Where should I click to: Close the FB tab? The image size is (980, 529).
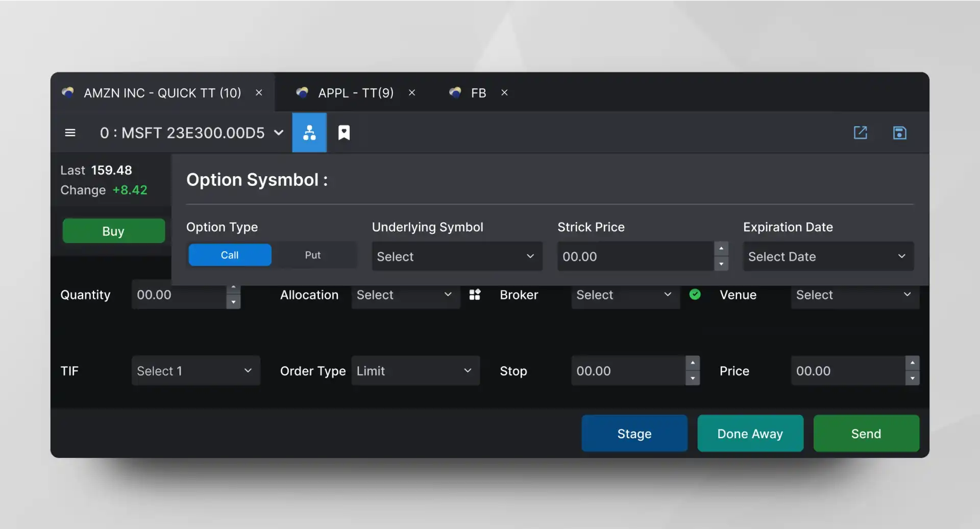[504, 92]
